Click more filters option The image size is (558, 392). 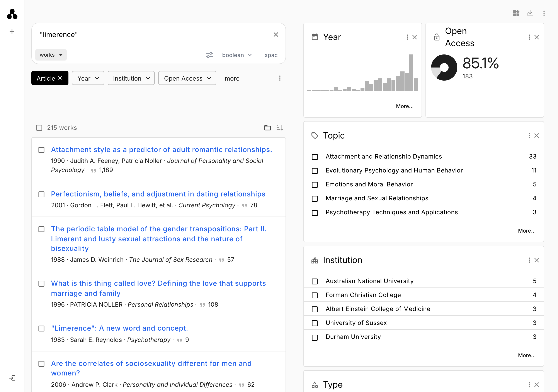point(232,78)
